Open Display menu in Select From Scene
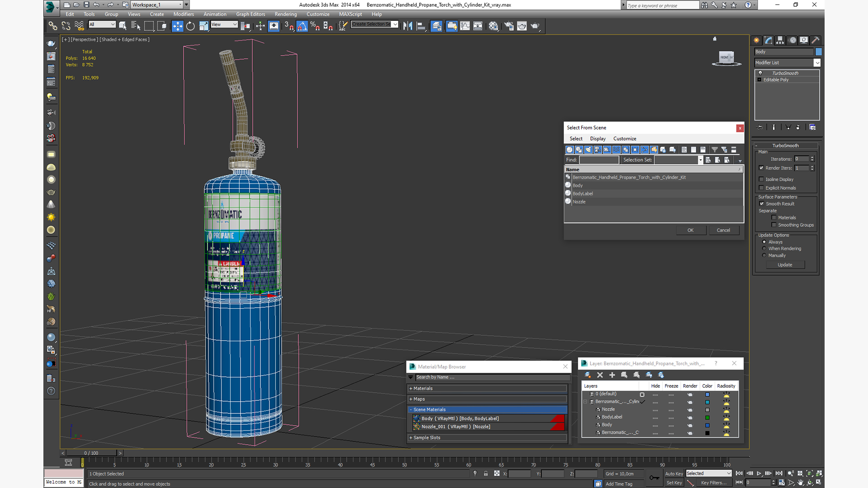The image size is (868, 488). [x=598, y=139]
